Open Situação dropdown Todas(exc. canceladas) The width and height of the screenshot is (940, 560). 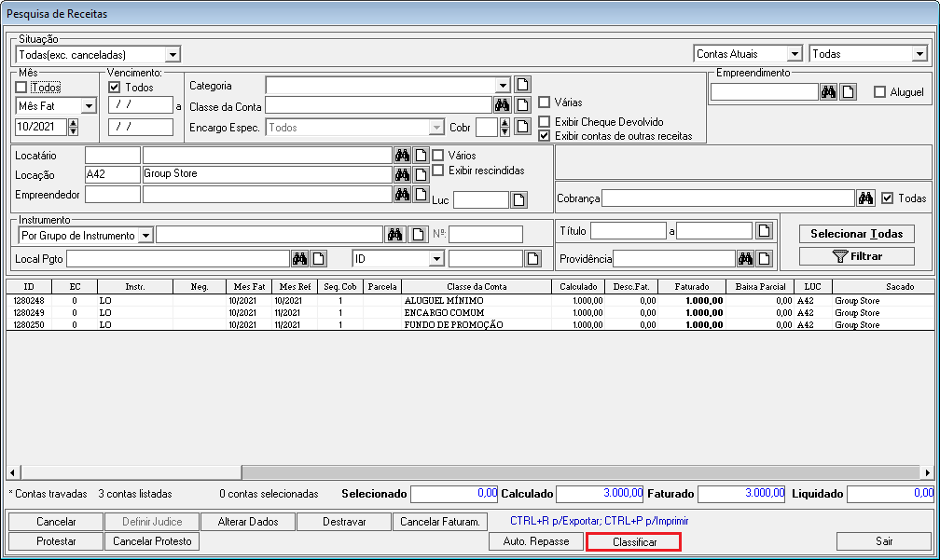click(173, 54)
